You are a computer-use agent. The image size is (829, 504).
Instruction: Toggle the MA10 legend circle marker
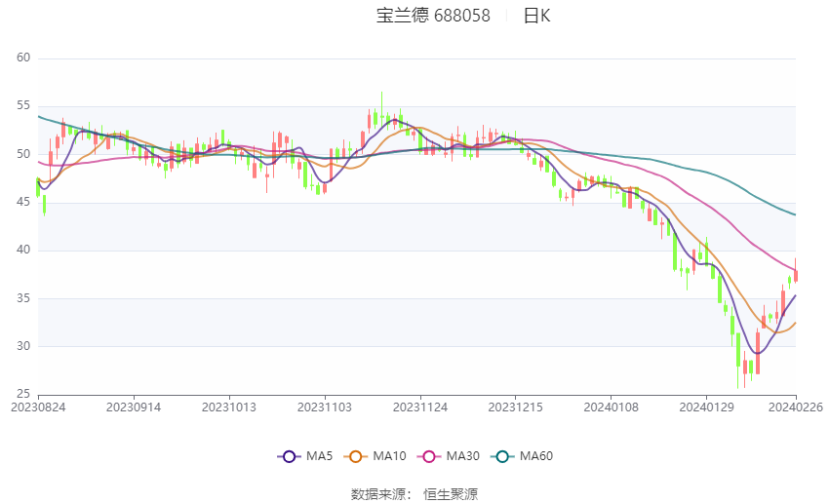(x=355, y=456)
